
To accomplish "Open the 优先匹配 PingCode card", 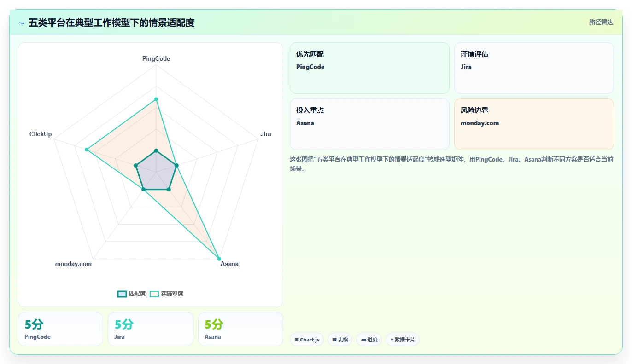I will click(369, 68).
